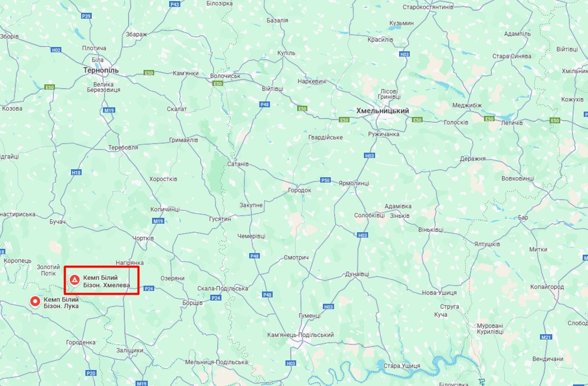
Task: Click the Хмельницький city label
Action: (x=383, y=111)
